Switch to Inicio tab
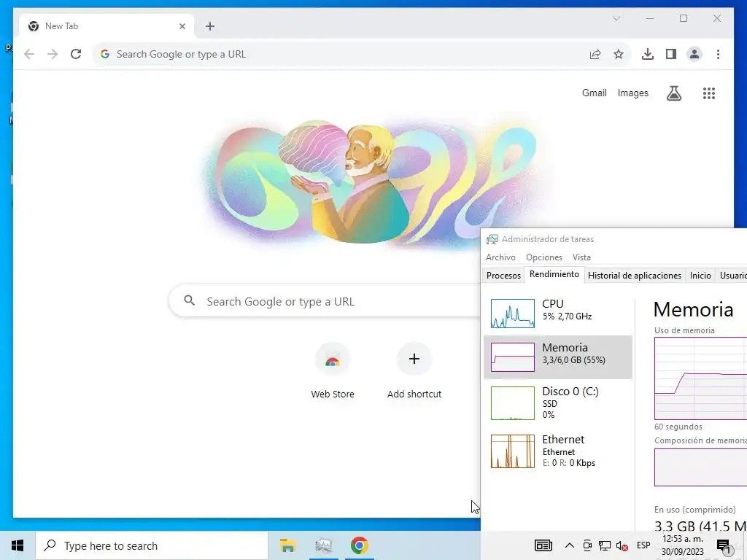This screenshot has height=560, width=747. point(700,275)
